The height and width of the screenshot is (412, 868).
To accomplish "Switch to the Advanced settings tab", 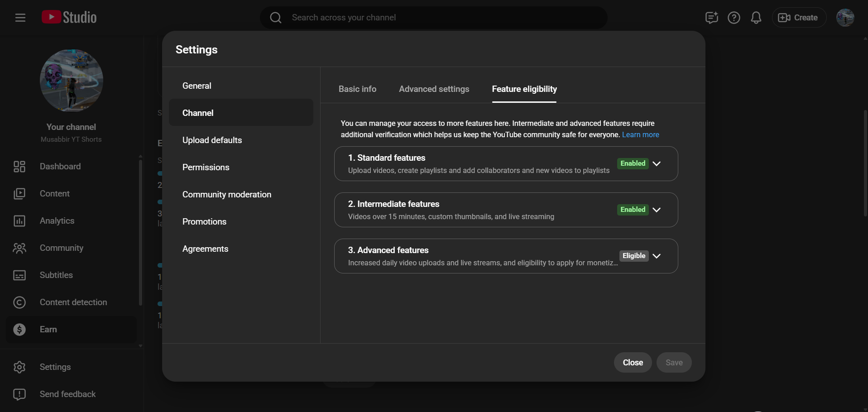I will click(x=434, y=89).
